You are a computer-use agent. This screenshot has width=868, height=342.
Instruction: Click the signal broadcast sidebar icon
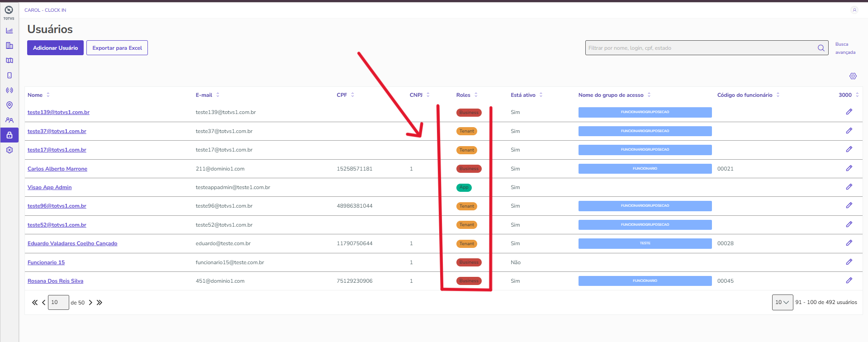(x=9, y=90)
